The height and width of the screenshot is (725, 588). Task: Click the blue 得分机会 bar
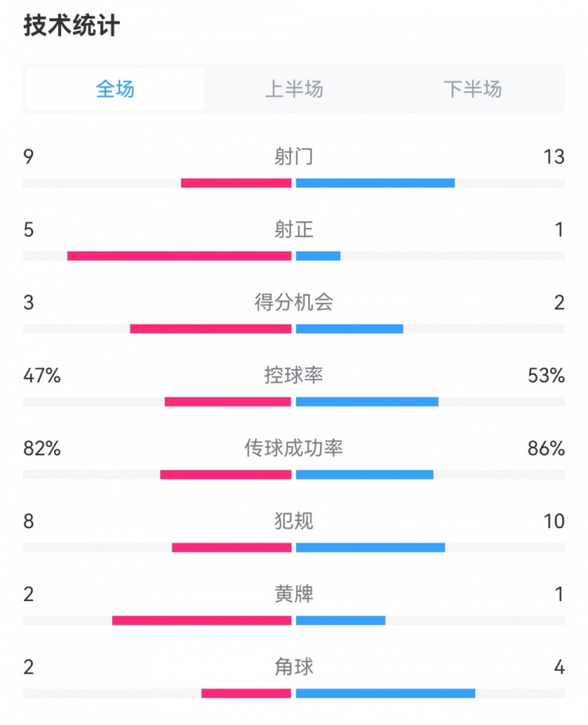click(x=350, y=328)
